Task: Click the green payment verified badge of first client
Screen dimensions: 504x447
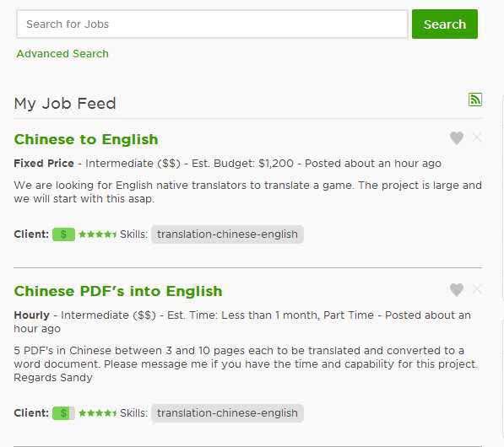Action: click(63, 234)
